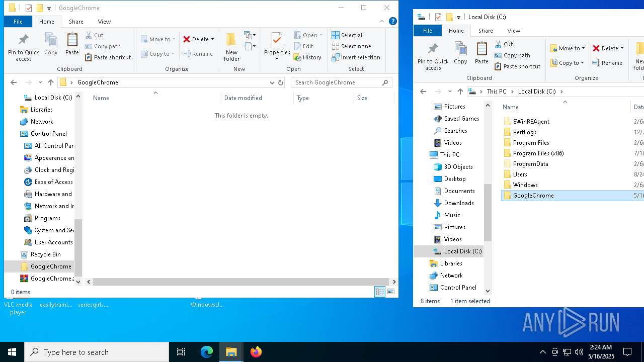
Task: Open Share tab in Local Disk window
Action: (486, 31)
